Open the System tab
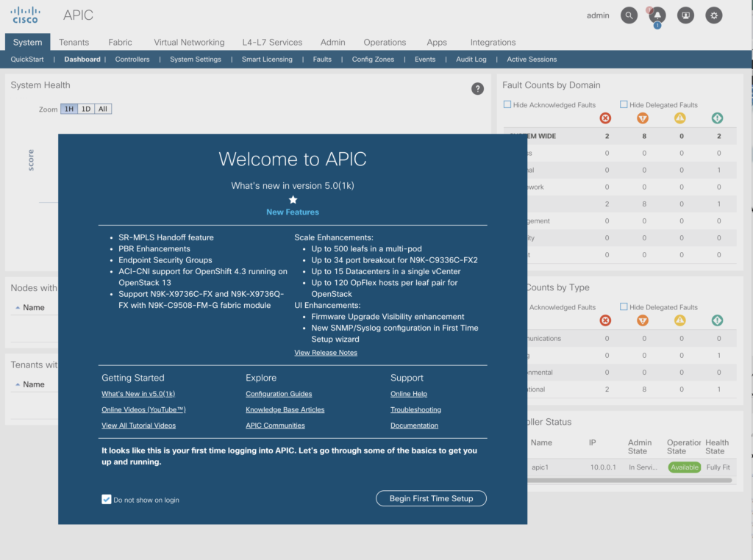Viewport: 753px width, 560px height. [x=27, y=42]
